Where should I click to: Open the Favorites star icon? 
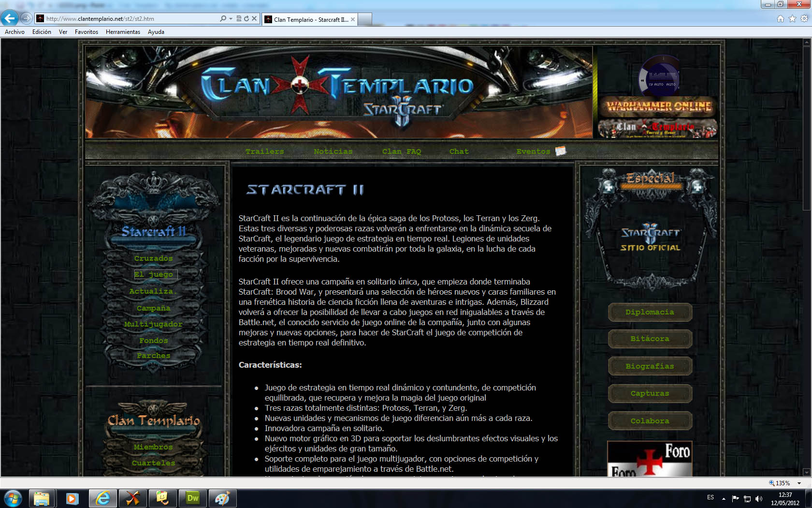[x=792, y=19]
